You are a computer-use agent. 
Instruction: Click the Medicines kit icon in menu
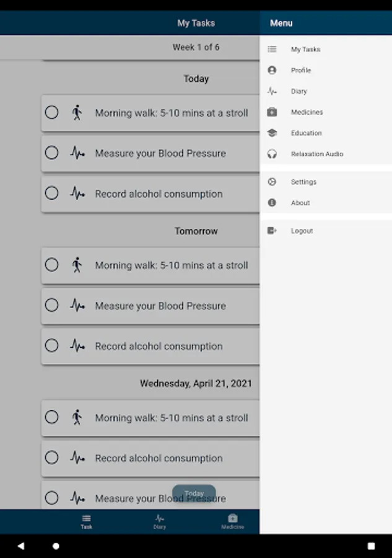tap(272, 112)
